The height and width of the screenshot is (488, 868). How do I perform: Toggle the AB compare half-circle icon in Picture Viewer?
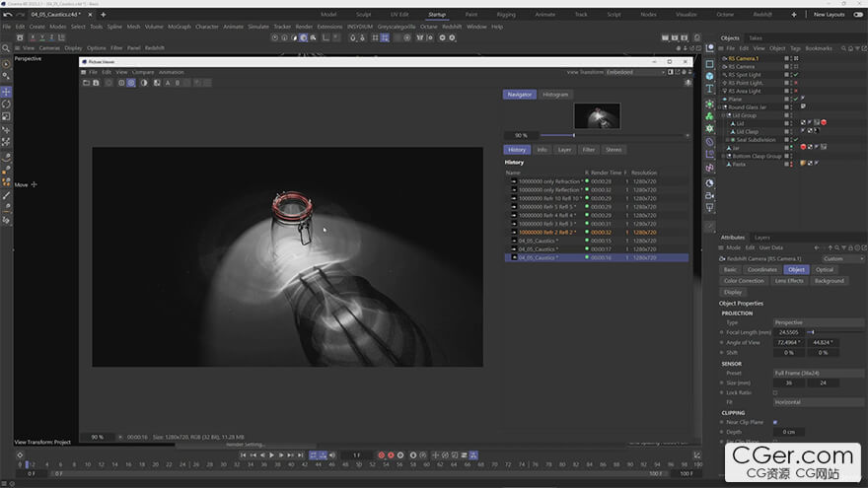[144, 83]
